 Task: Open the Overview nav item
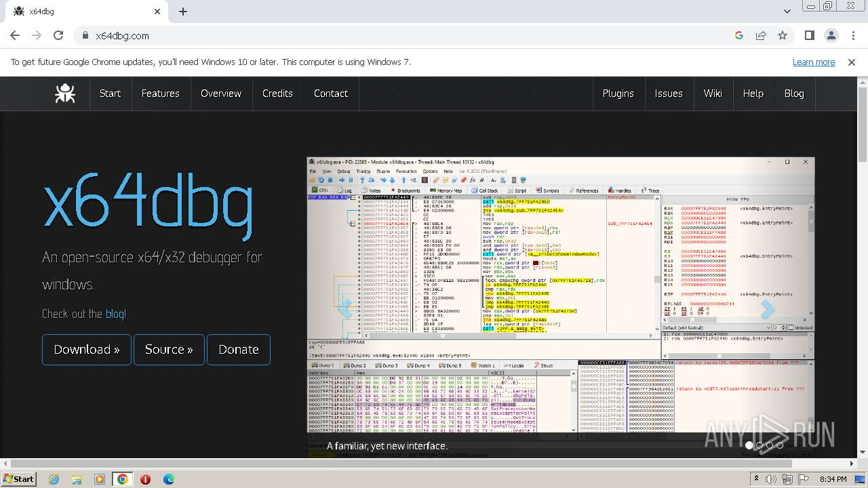point(220,94)
